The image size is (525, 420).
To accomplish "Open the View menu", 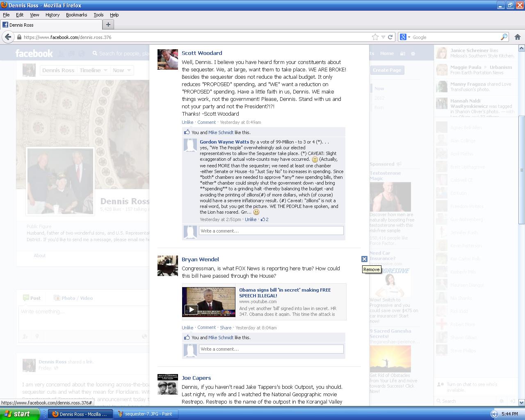I will (34, 15).
